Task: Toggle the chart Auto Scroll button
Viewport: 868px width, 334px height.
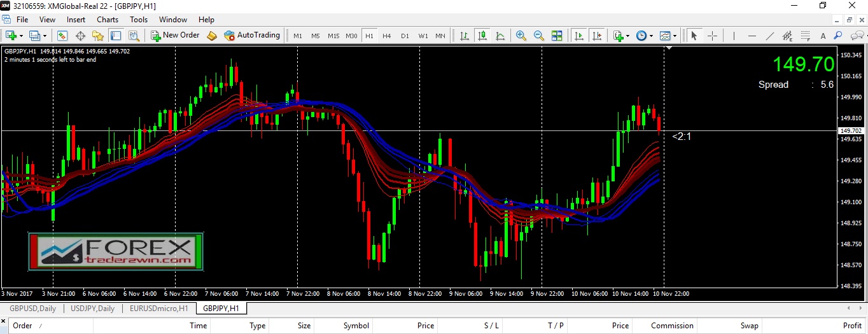Action: [x=579, y=36]
